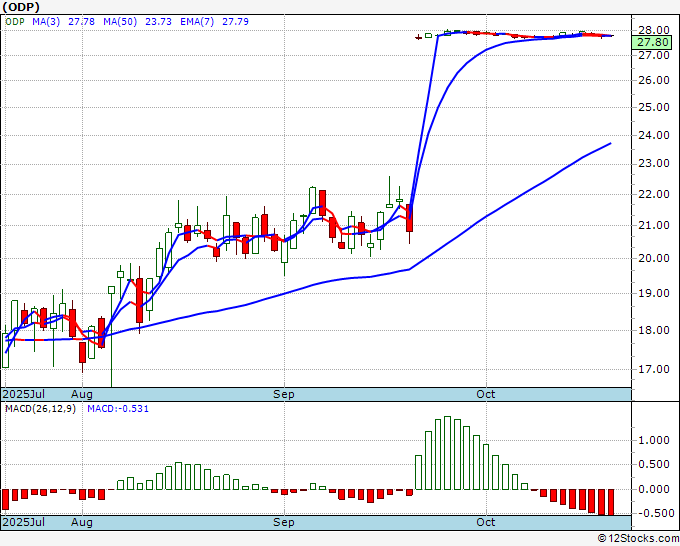Click Aug on the price chart date axis
The height and width of the screenshot is (546, 680).
[x=82, y=394]
